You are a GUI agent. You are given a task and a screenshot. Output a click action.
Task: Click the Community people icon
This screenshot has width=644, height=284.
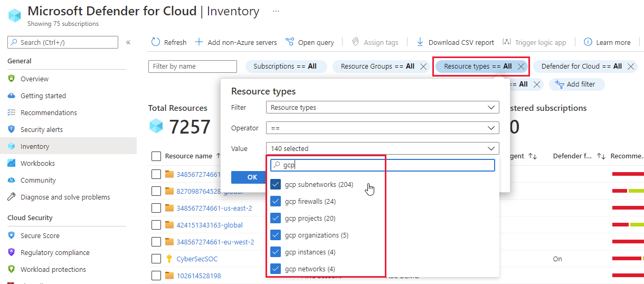coord(12,180)
